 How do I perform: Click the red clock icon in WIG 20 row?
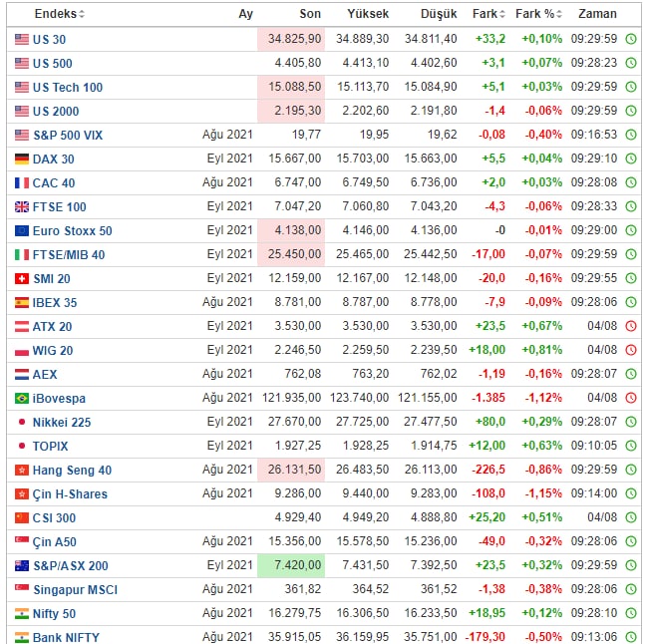[x=631, y=350]
